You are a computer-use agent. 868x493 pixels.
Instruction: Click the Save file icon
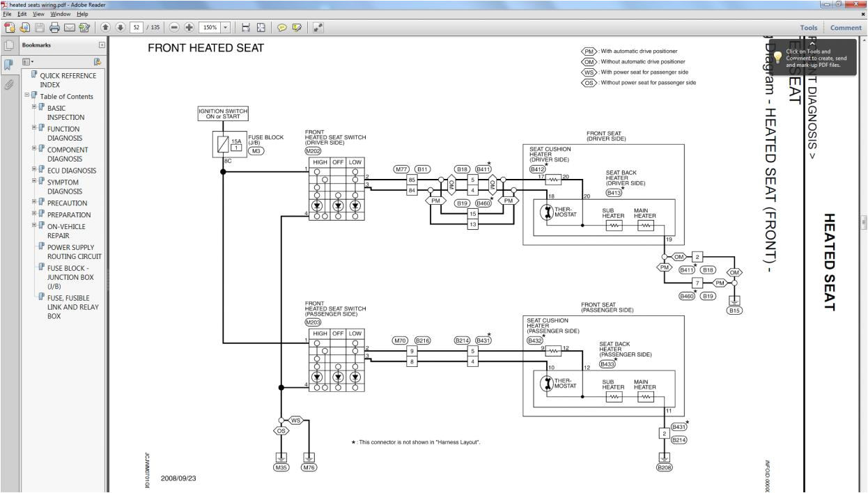click(x=40, y=27)
